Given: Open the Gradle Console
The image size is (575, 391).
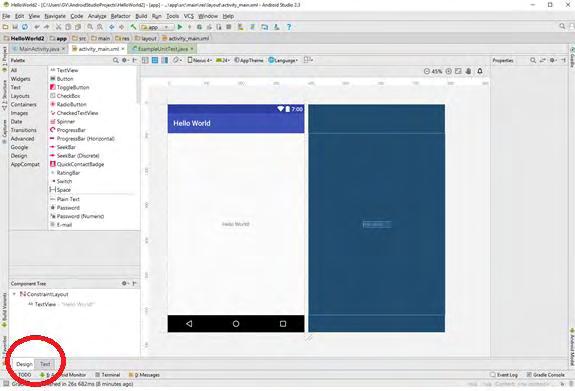Looking at the screenshot, I should (x=545, y=374).
